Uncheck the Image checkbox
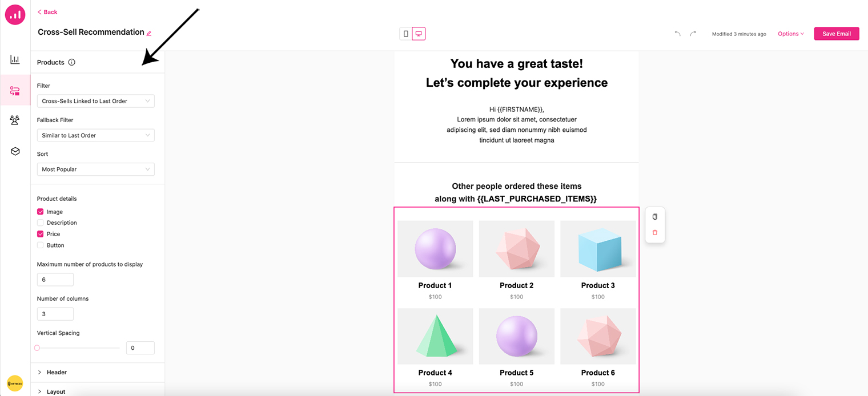 tap(41, 212)
